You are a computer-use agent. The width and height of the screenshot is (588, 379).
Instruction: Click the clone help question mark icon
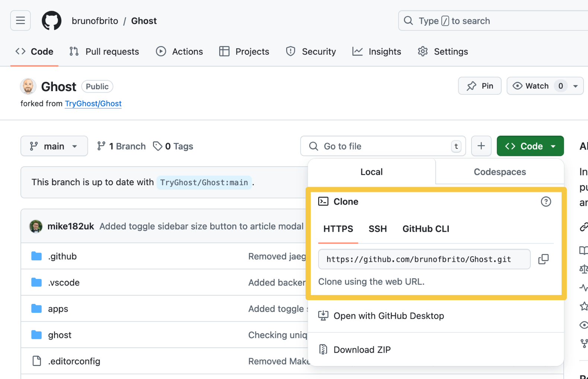(546, 202)
